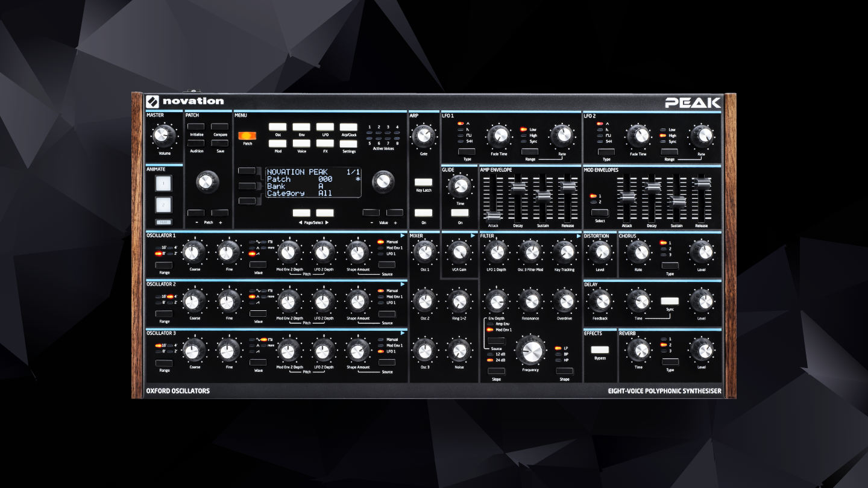The width and height of the screenshot is (868, 488).
Task: Cycle the Oscillator 1 Wave selector button
Action: click(258, 264)
